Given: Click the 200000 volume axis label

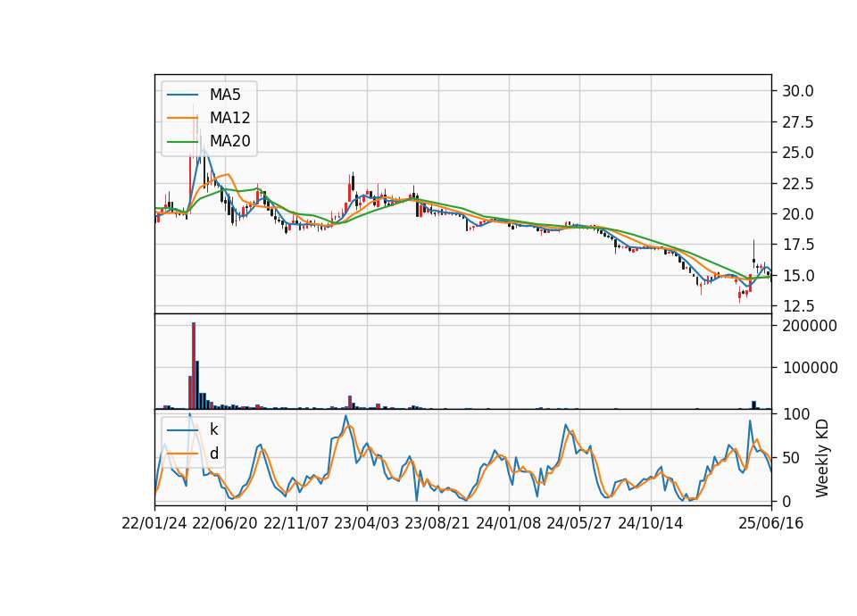Looking at the screenshot, I should tap(810, 326).
